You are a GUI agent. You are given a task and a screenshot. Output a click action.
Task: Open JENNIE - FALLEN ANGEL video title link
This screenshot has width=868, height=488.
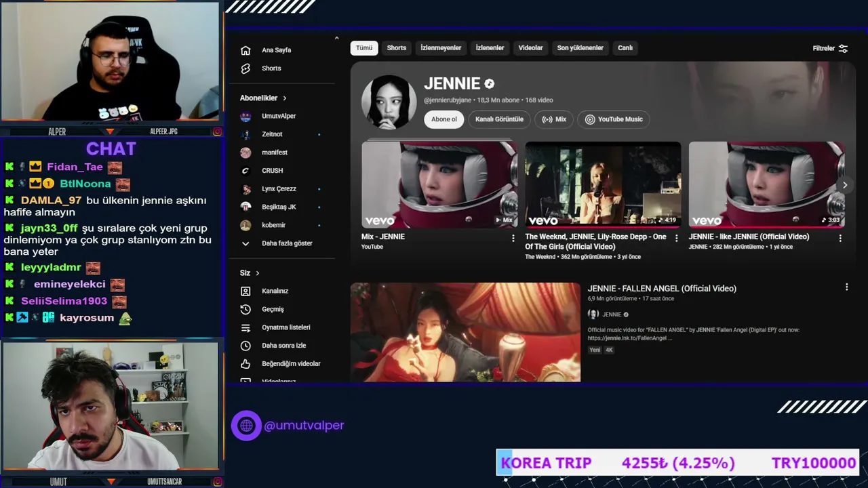pos(662,289)
